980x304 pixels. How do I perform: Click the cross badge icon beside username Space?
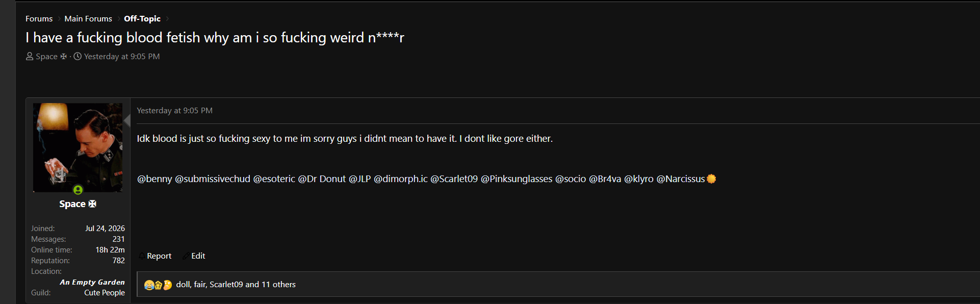(92, 204)
